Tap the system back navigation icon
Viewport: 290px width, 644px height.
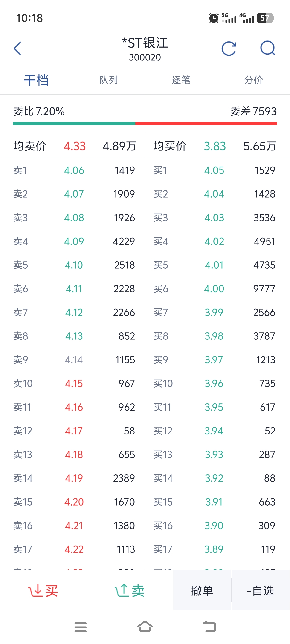[209, 627]
